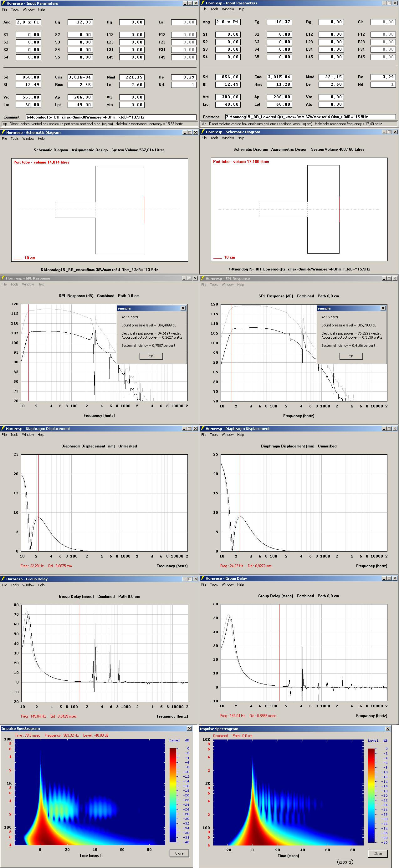Click red frequency marker in left SPL chart
This screenshot has height=868, width=399.
click(29, 352)
